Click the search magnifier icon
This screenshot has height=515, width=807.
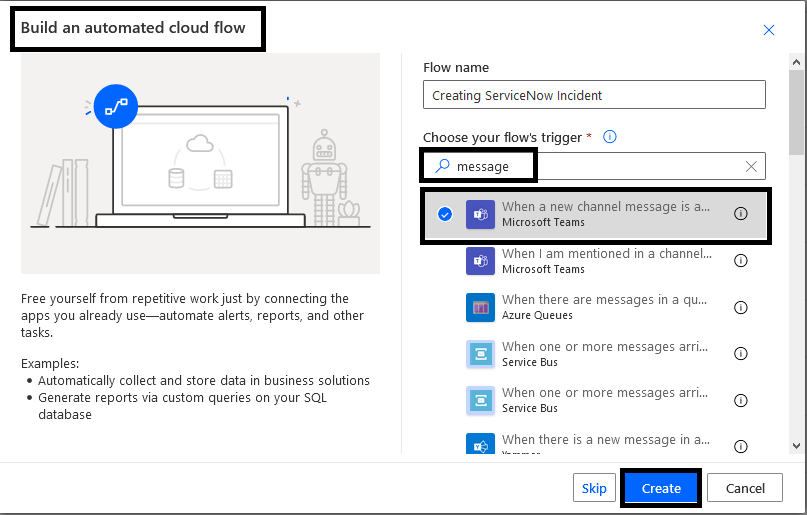coord(442,166)
